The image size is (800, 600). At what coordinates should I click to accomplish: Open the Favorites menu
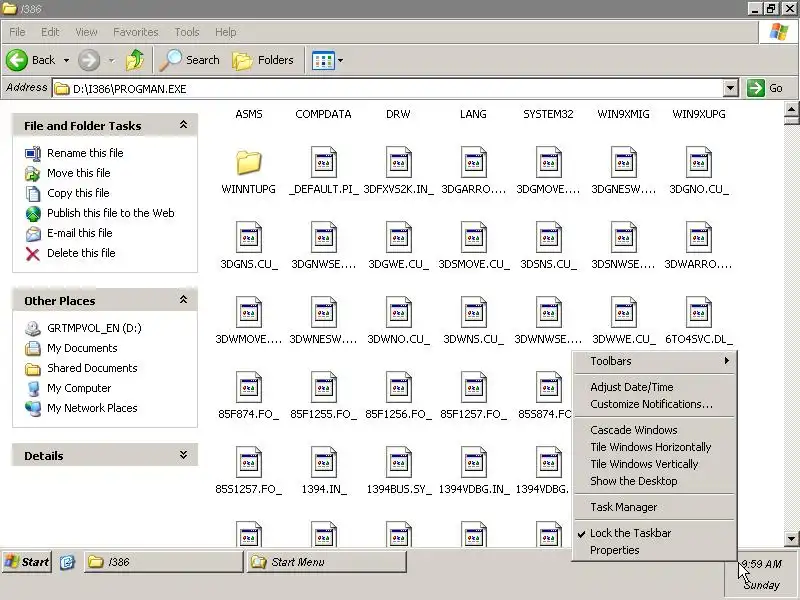point(136,32)
